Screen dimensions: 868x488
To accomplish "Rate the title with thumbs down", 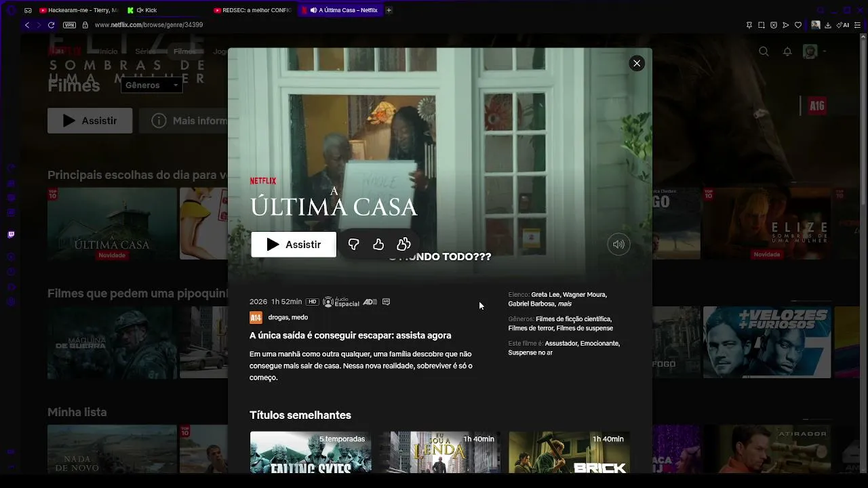I will tap(353, 245).
